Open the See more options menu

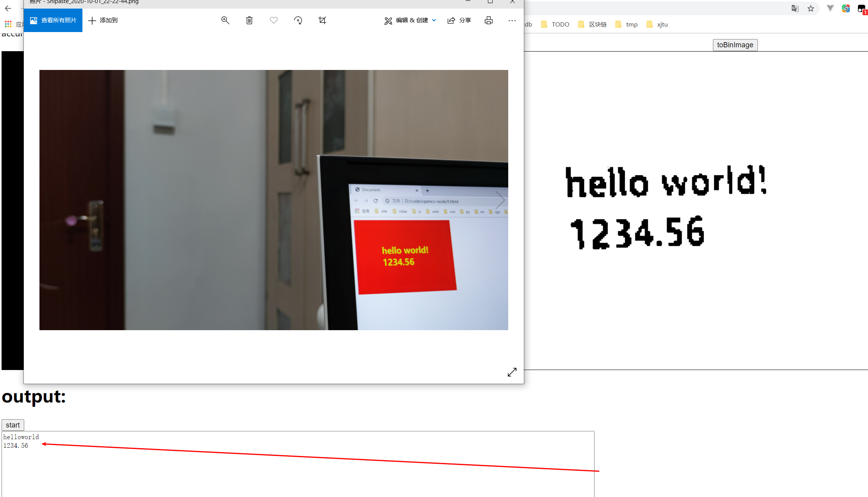click(x=512, y=20)
